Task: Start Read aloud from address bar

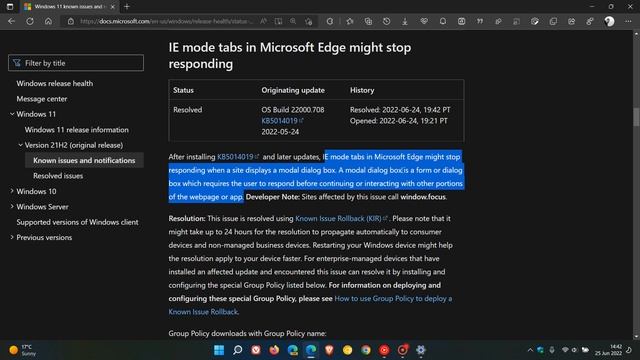Action: tap(264, 21)
